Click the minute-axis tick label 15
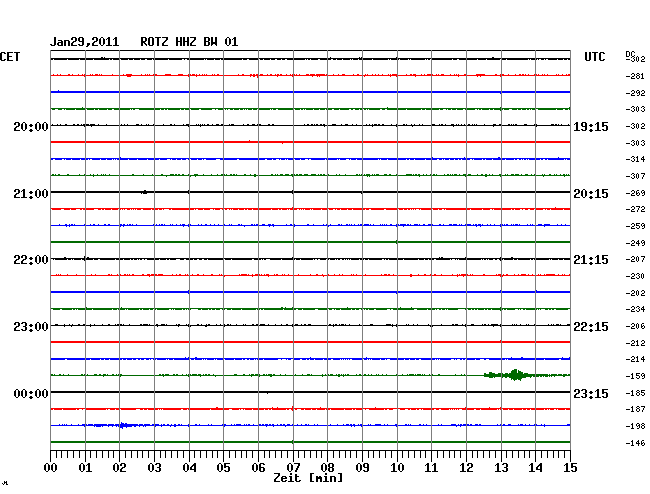 click(570, 468)
